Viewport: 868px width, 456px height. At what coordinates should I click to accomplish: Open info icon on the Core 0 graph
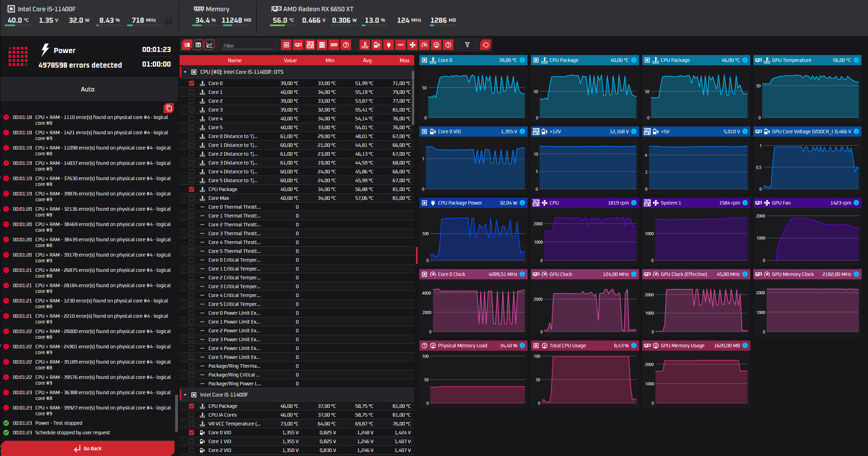[x=522, y=60]
